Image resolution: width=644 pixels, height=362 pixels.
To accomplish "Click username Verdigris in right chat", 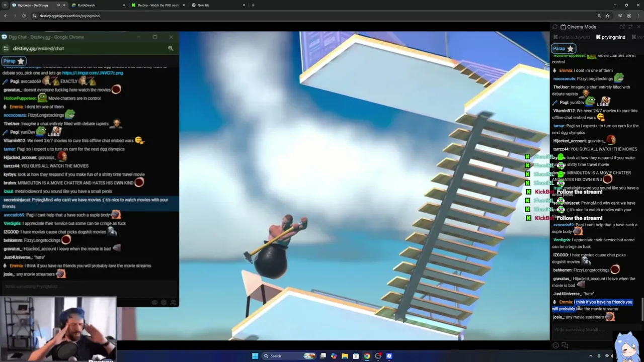I will pos(561,240).
